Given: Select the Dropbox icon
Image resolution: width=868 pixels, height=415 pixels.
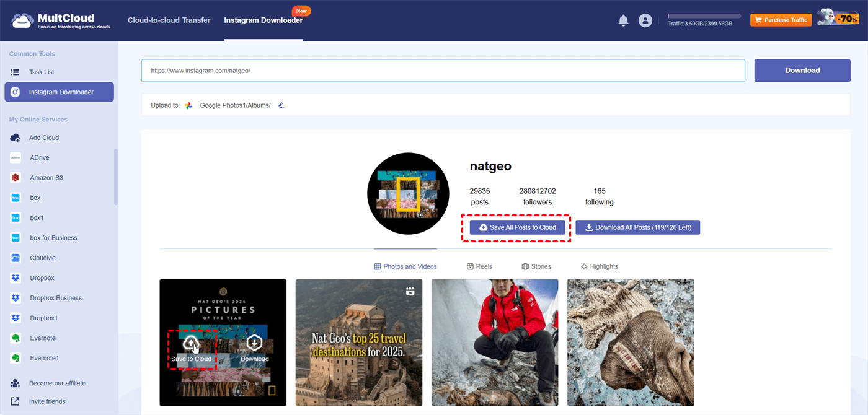Looking at the screenshot, I should pos(15,278).
